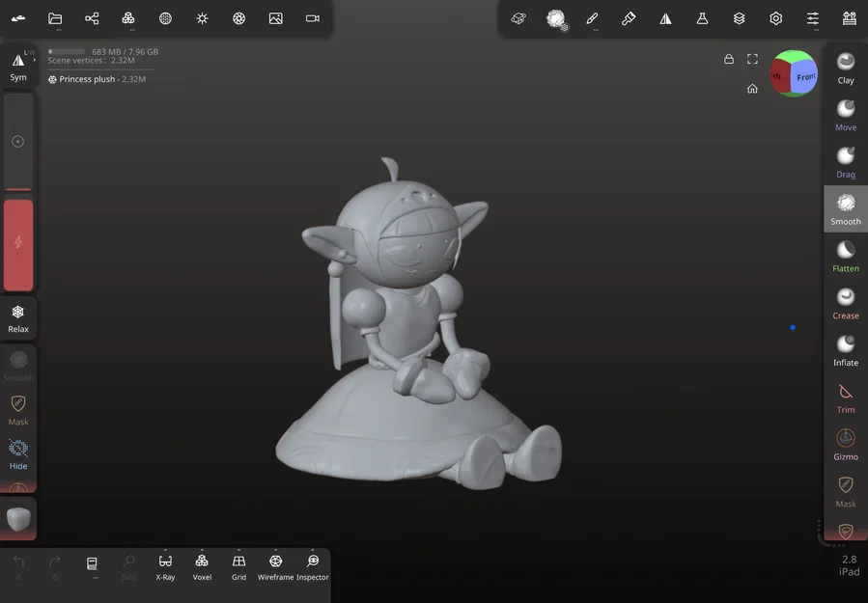Image resolution: width=868 pixels, height=603 pixels.
Task: Select the Trim tool
Action: click(845, 397)
